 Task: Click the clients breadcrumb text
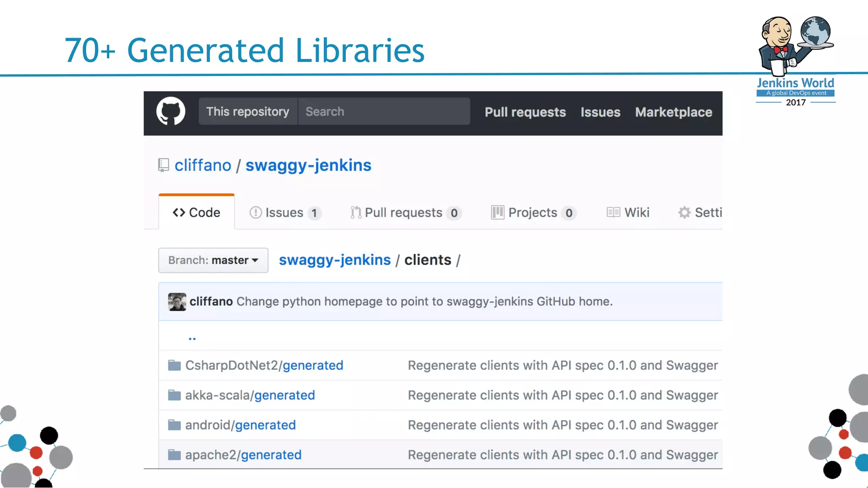(428, 260)
